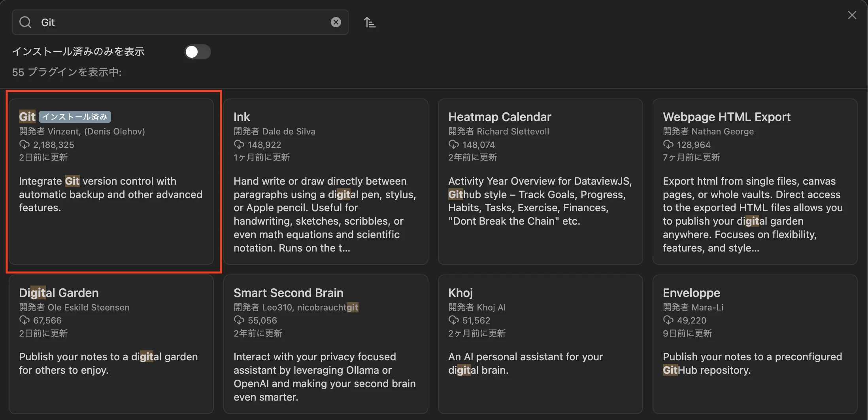This screenshot has height=420, width=868.
Task: Focus the plugin search field
Action: click(x=180, y=22)
